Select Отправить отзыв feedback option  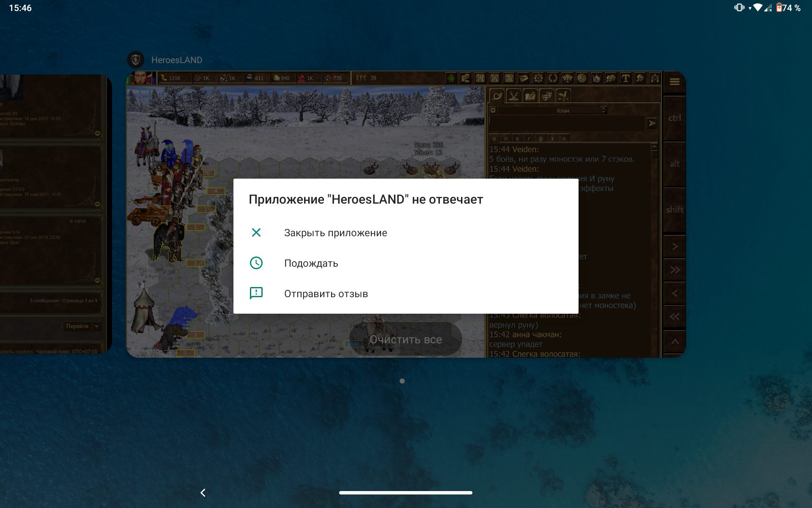tap(326, 294)
